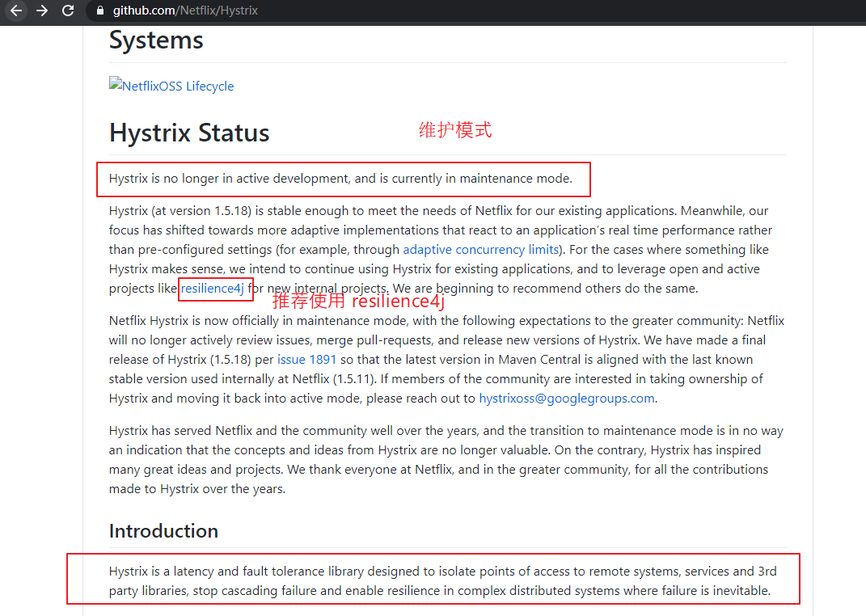View site info via the padlock icon
This screenshot has width=866, height=616.
(x=100, y=11)
